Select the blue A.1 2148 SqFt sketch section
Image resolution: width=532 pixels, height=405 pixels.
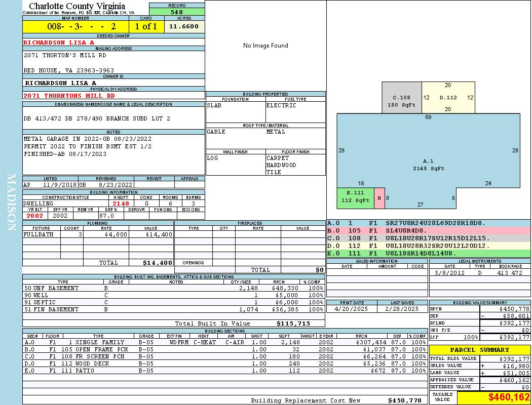pos(428,161)
